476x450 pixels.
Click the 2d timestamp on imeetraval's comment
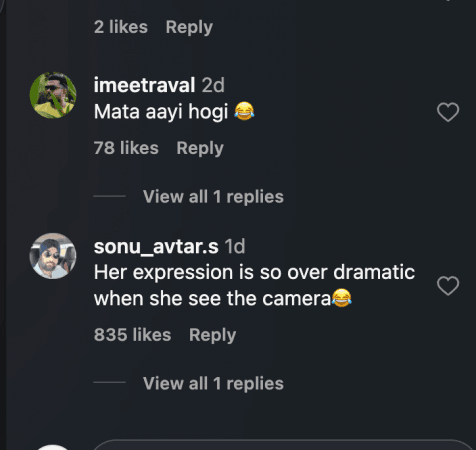[x=213, y=85]
